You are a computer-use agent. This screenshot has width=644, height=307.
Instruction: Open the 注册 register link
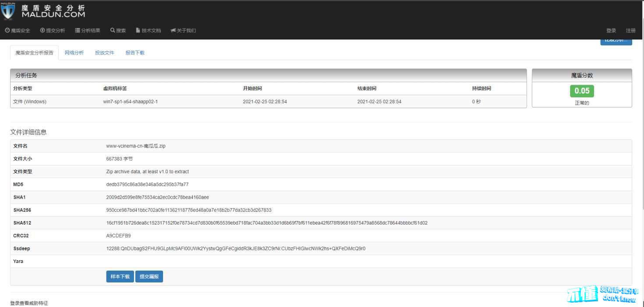pyautogui.click(x=630, y=31)
